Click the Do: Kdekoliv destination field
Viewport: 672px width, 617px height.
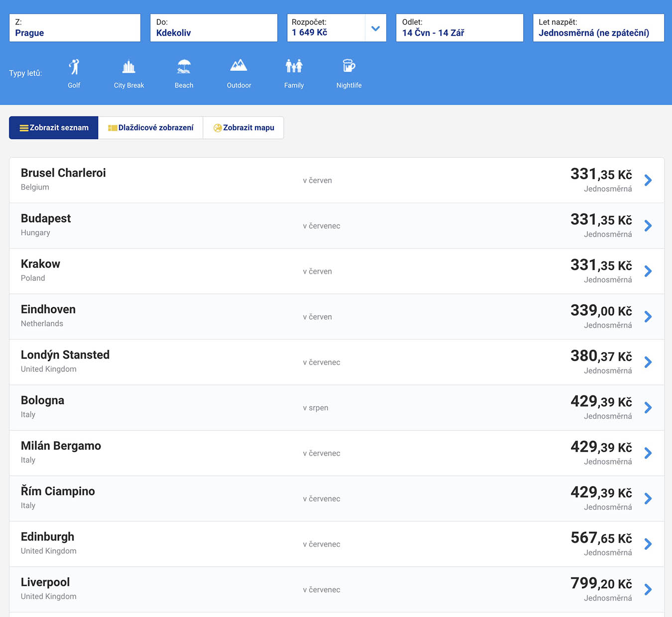tap(214, 28)
